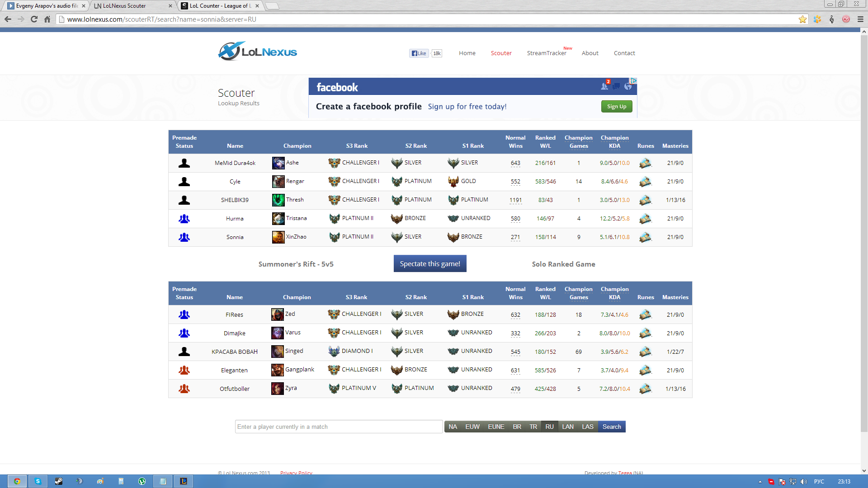Click the 1191 normal wins value
The width and height of the screenshot is (868, 488).
(515, 200)
